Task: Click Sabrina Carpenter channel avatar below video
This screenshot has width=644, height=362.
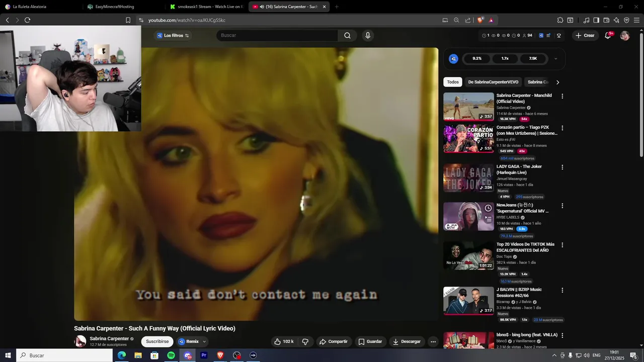Action: 80,341
